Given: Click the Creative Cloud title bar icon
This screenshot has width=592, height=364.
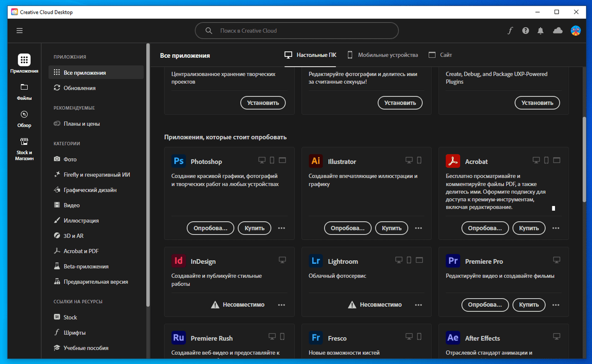Looking at the screenshot, I should [14, 12].
